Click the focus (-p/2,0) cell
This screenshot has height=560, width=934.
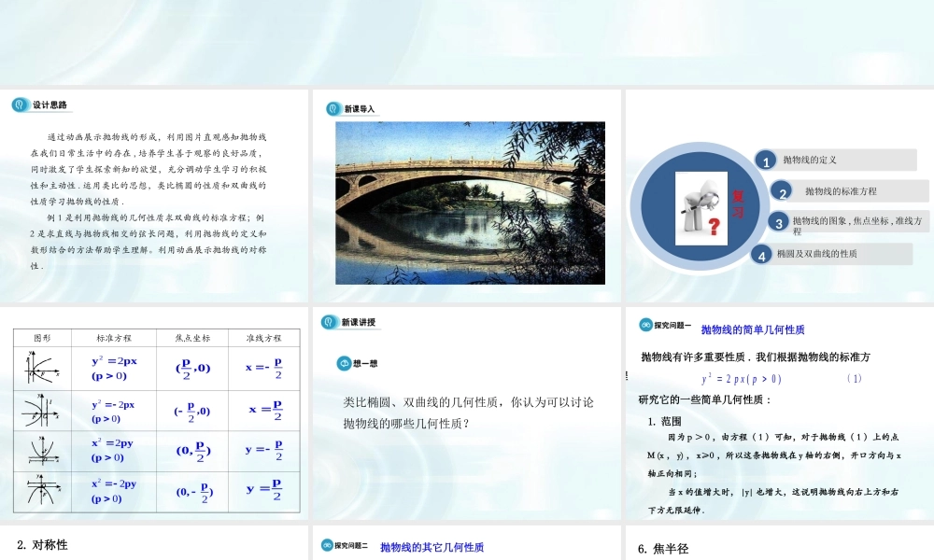point(192,411)
